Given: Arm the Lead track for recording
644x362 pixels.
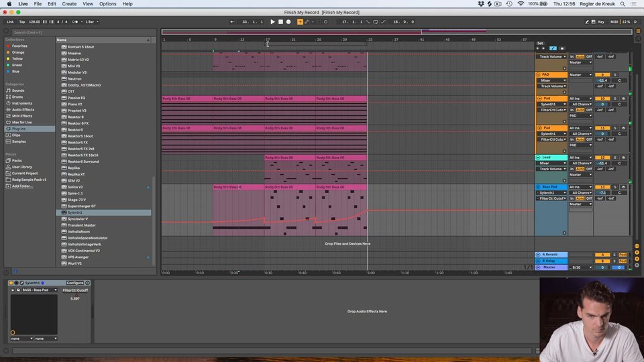Looking at the screenshot, I should 623,157.
